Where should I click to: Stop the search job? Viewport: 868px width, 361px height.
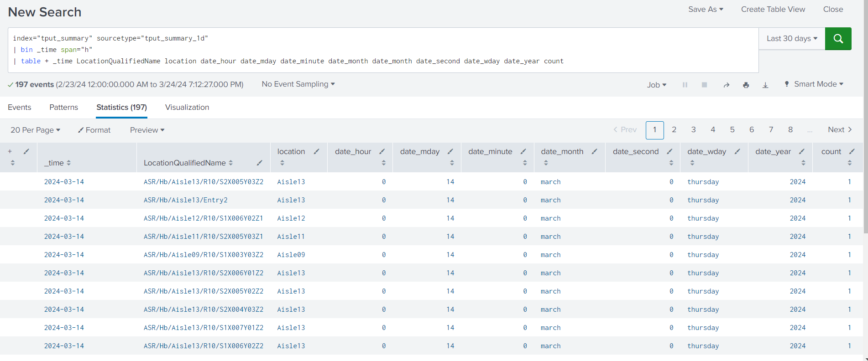(x=704, y=85)
